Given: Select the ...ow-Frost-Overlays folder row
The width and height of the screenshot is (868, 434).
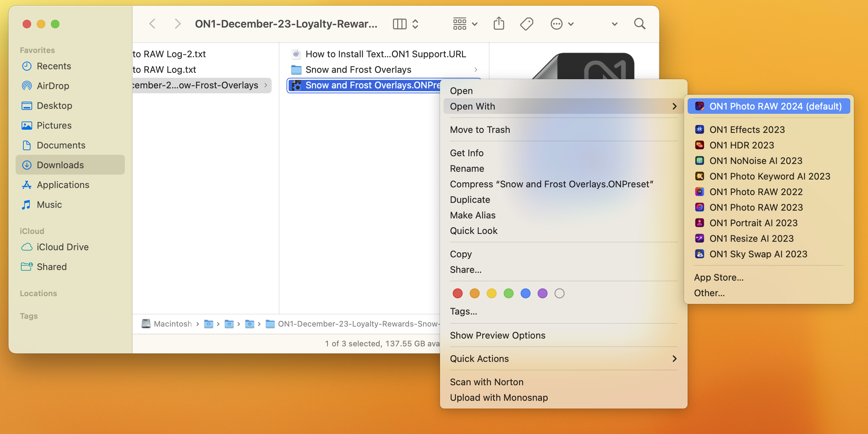Looking at the screenshot, I should tap(202, 85).
